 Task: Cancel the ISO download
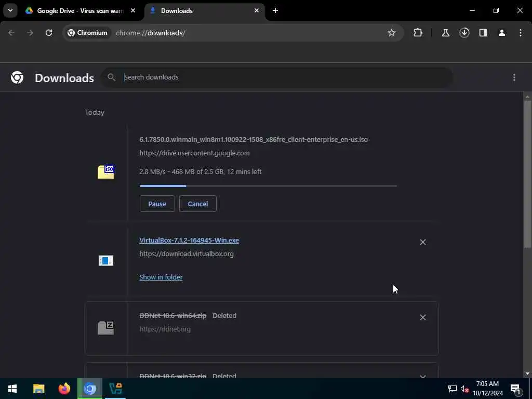point(198,204)
